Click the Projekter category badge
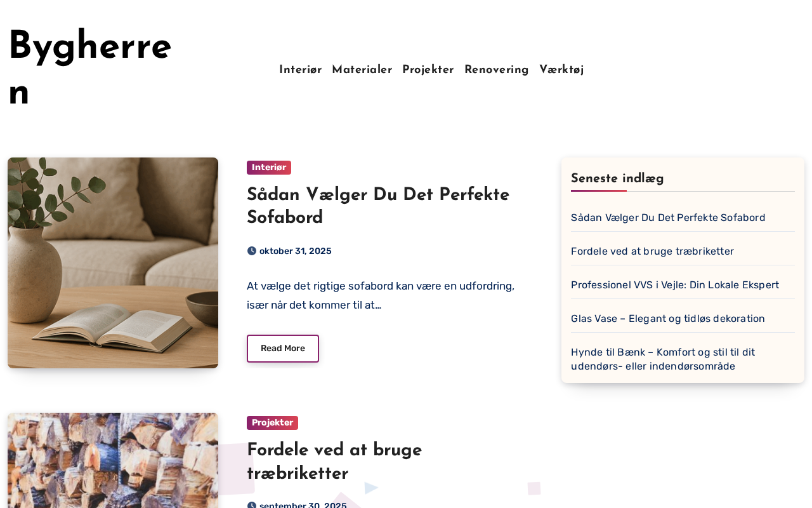Screen dimensions: 812x508 coord(272,423)
